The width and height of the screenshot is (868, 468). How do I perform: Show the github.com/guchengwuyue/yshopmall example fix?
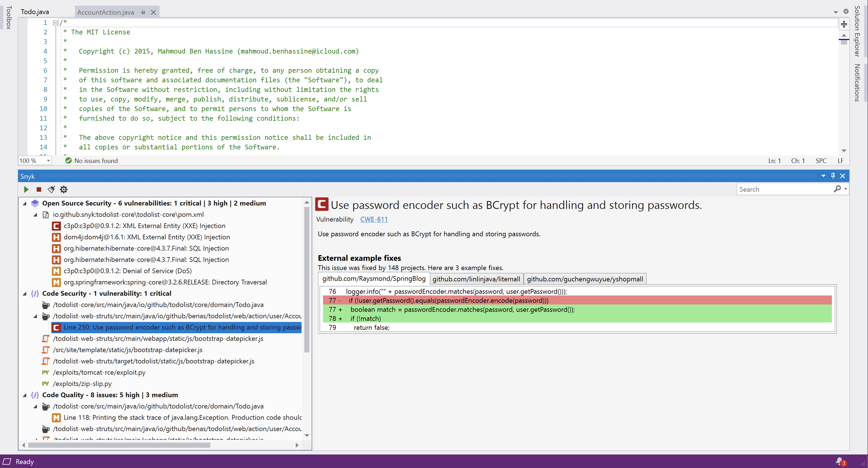pyautogui.click(x=585, y=279)
